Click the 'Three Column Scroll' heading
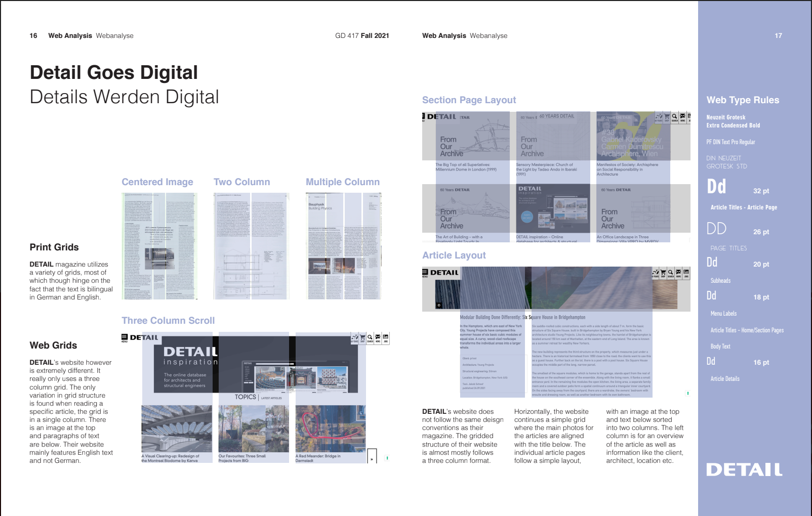This screenshot has height=516, width=812. [168, 321]
